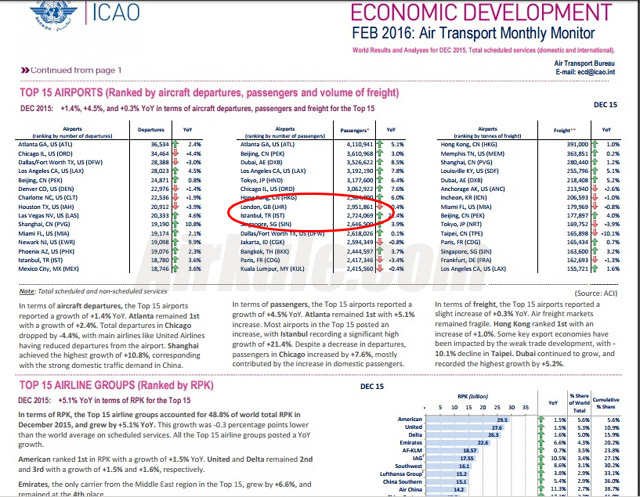Click green up arrow beside Atlanta passengers 4,110,941
The height and width of the screenshot is (497, 640).
click(380, 144)
